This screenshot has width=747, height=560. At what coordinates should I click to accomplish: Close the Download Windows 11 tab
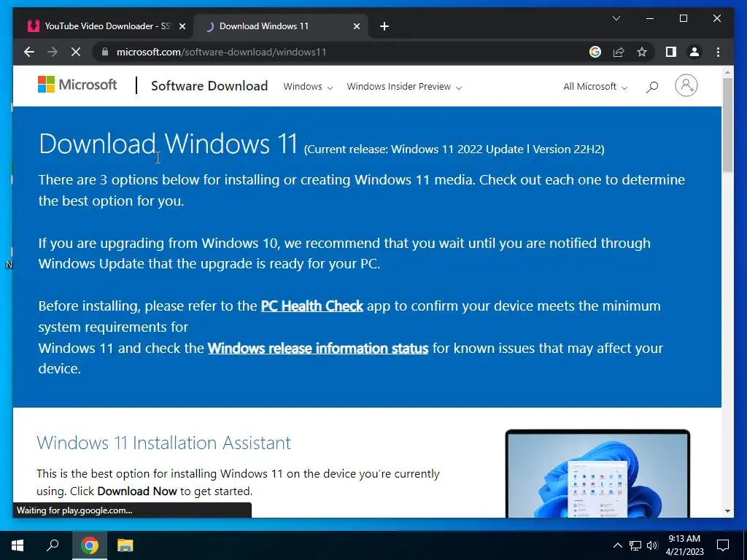coord(356,26)
